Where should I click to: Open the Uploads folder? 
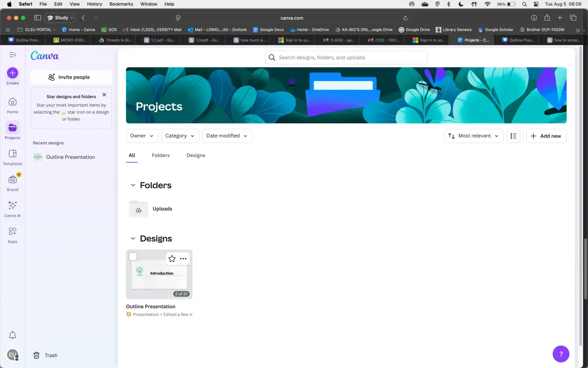[x=151, y=209]
